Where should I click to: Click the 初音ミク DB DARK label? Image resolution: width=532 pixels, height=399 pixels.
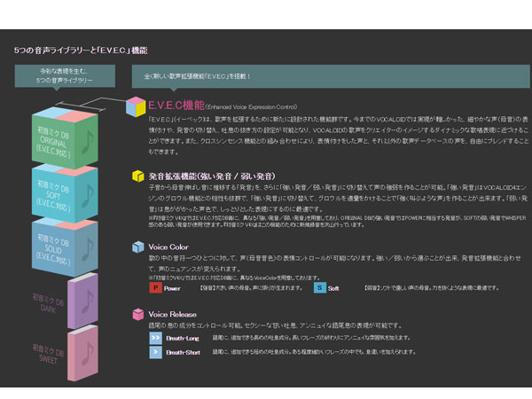point(48,303)
